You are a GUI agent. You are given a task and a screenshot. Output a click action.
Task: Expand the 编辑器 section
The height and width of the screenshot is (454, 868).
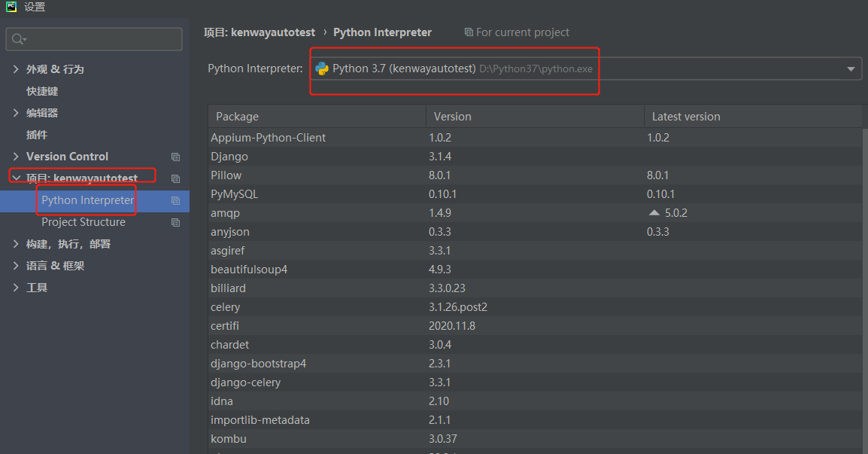pyautogui.click(x=16, y=112)
